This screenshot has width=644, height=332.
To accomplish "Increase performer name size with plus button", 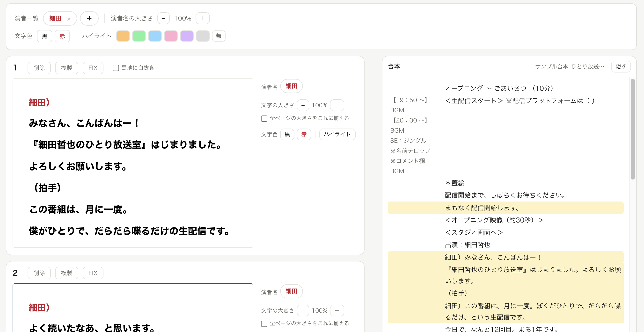I will [x=203, y=18].
